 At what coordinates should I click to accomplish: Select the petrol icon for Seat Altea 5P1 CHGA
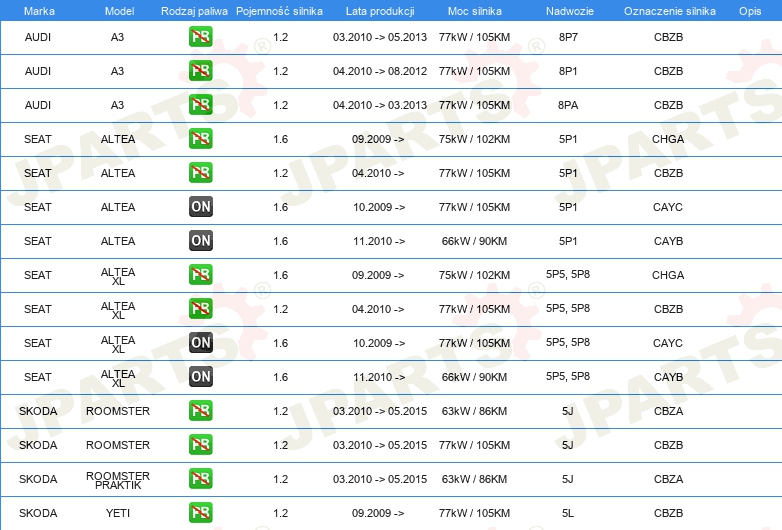pos(200,139)
